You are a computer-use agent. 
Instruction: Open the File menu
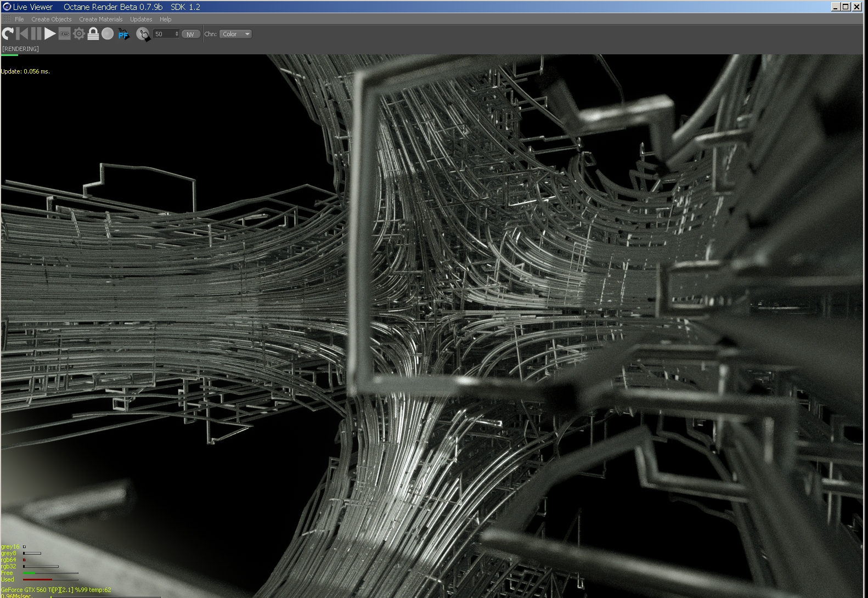[x=19, y=19]
